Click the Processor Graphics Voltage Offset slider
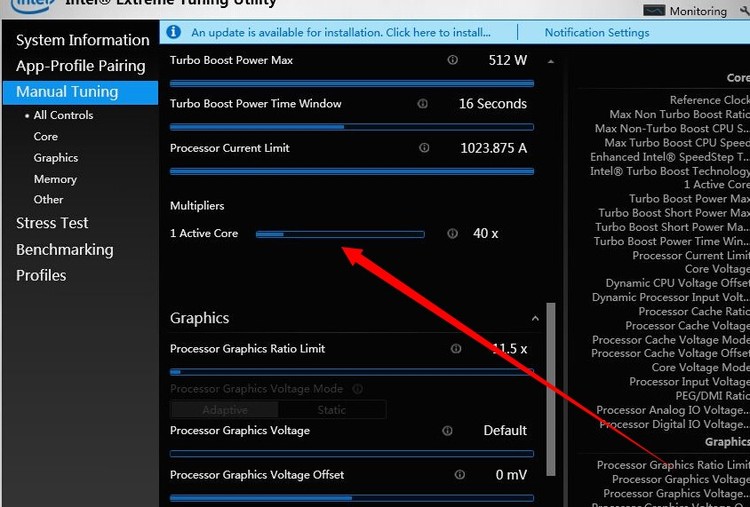The image size is (750, 507). click(352, 498)
